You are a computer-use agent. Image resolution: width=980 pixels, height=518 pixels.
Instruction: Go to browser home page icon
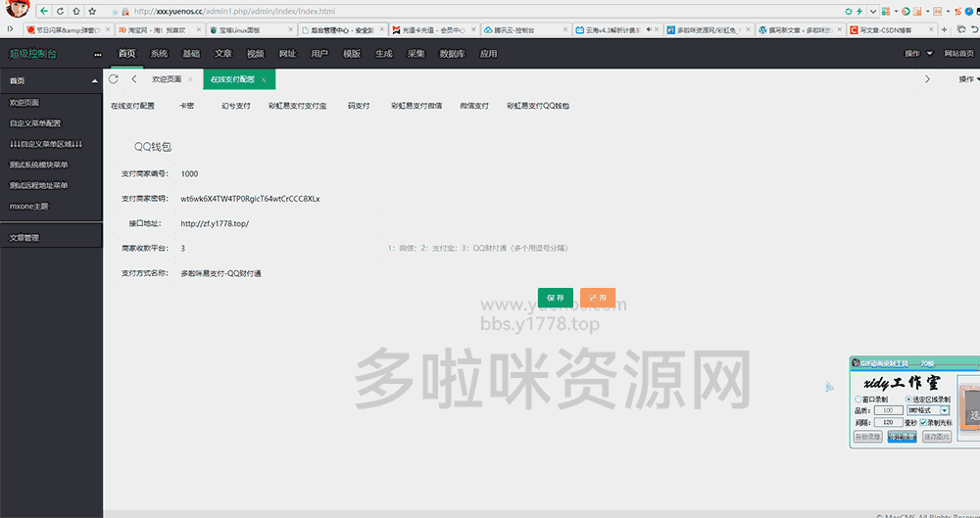click(x=76, y=11)
